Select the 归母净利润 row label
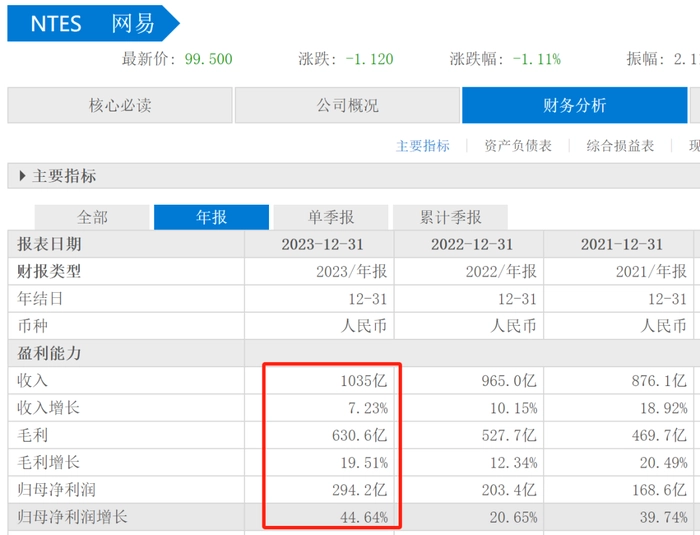Viewport: 700px width, 535px height. [x=57, y=490]
